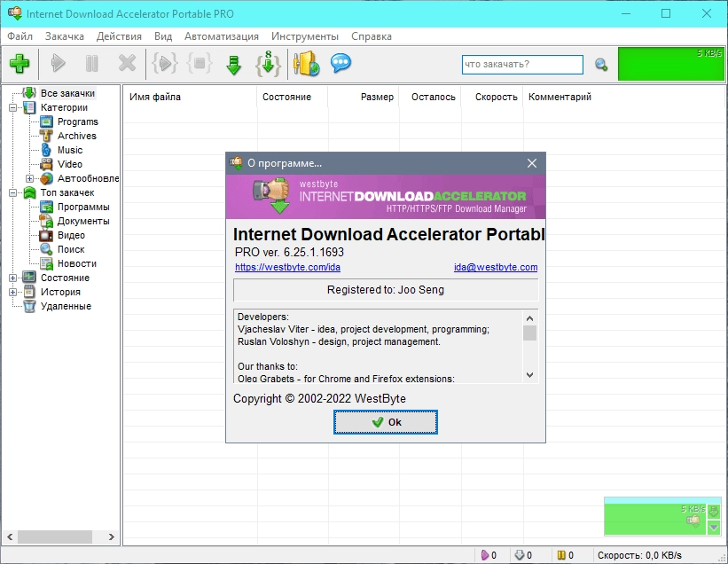The image size is (728, 564).
Task: Select the Удаленные trash item
Action: (66, 306)
